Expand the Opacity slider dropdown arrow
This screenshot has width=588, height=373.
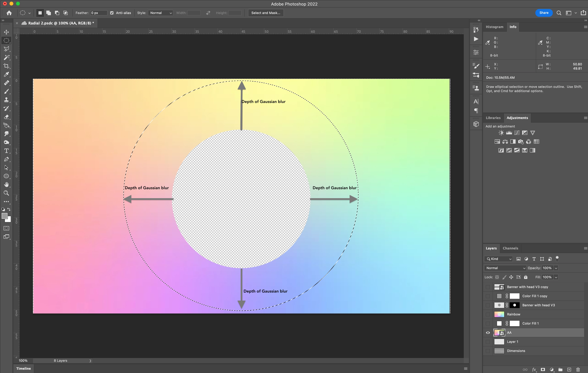(x=556, y=268)
